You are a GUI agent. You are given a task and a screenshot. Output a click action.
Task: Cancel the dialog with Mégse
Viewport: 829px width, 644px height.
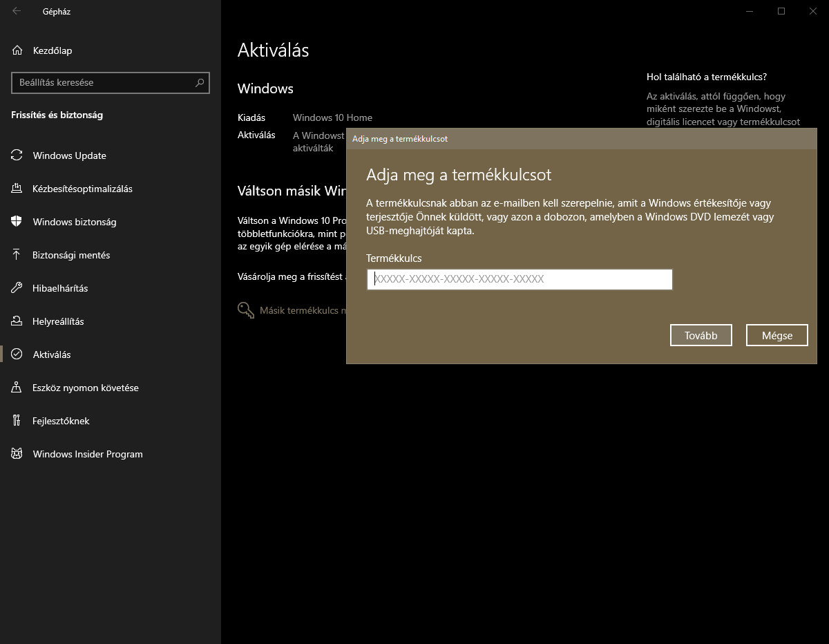point(777,335)
